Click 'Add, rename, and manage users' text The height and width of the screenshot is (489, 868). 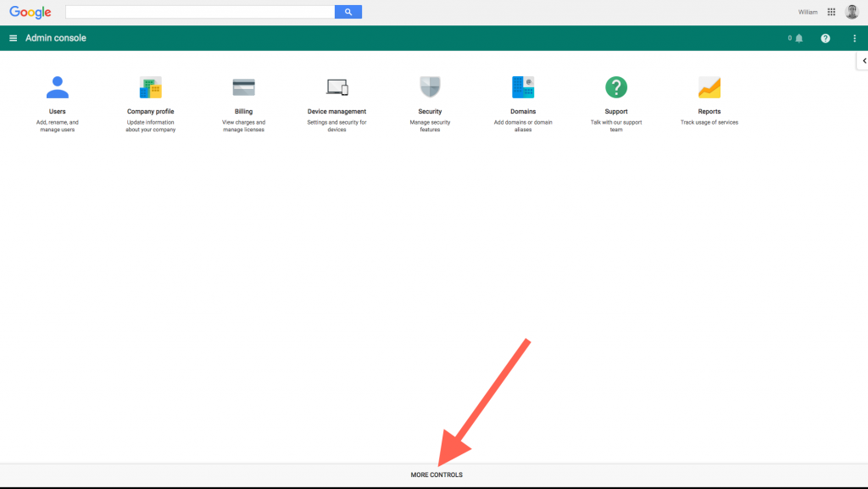coord(57,126)
